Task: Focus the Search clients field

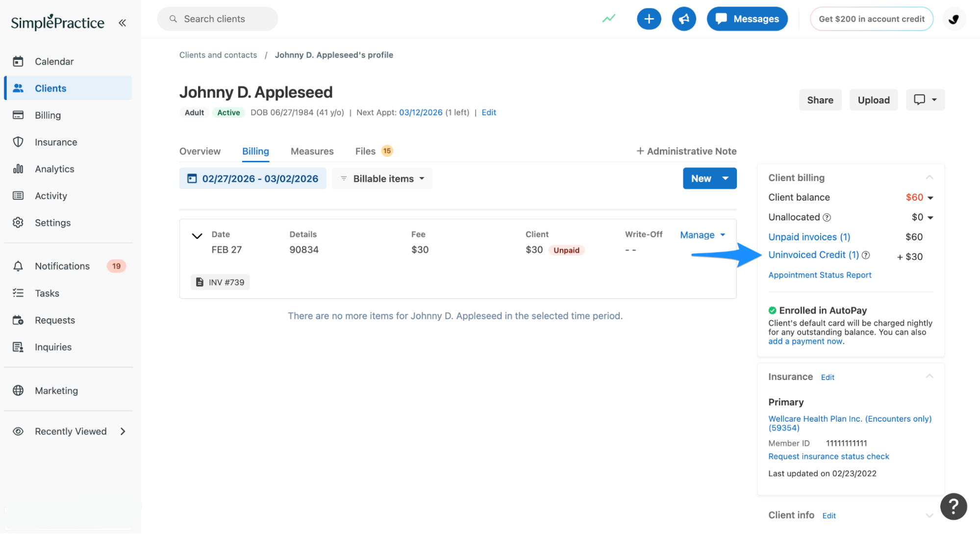Action: point(217,19)
